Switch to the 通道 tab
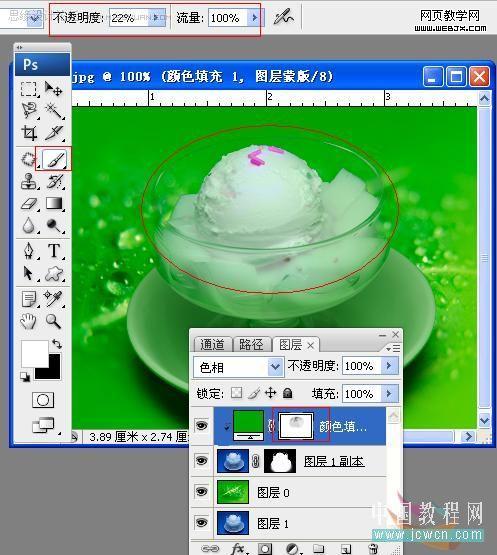 click(212, 344)
